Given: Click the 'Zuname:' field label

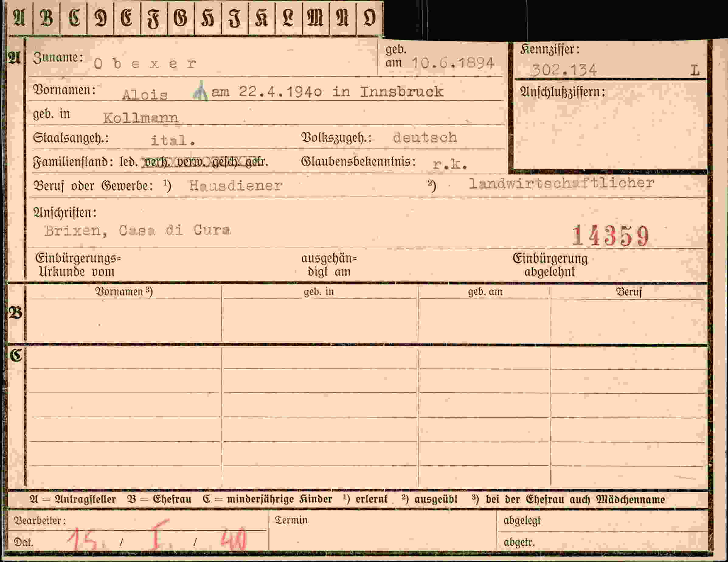Looking at the screenshot, I should (x=58, y=58).
